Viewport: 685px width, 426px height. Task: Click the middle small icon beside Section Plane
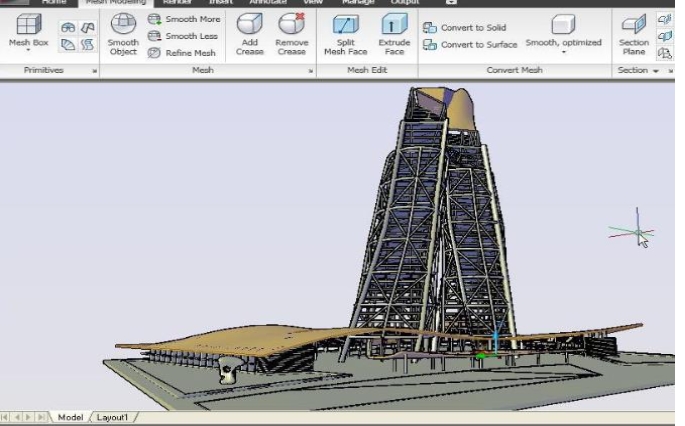664,36
